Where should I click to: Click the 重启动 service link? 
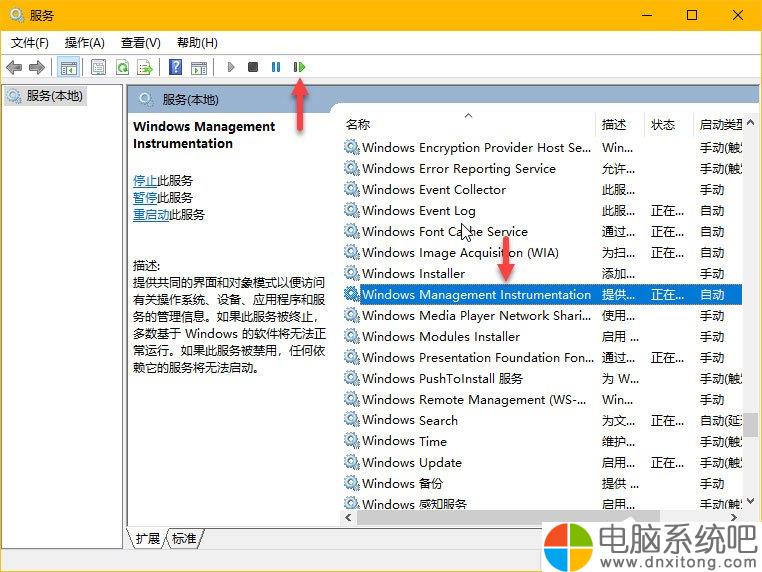pos(151,215)
